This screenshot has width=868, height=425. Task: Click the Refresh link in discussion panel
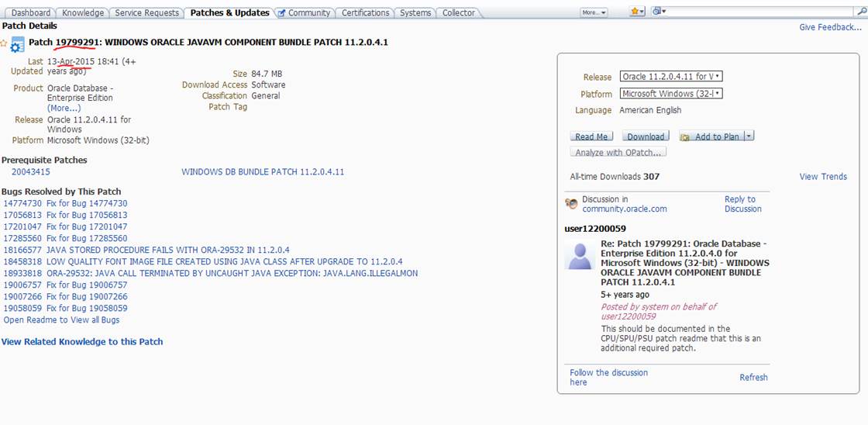tap(753, 378)
